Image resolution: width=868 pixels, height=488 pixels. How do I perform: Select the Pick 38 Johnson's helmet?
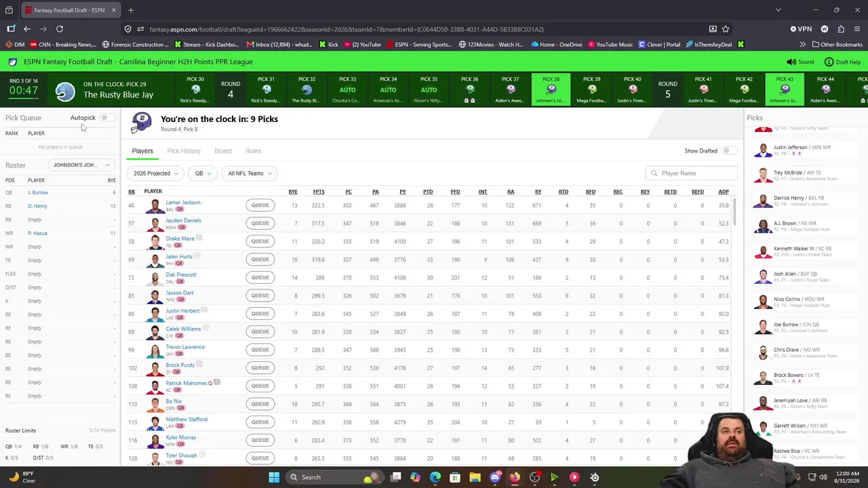coord(551,89)
